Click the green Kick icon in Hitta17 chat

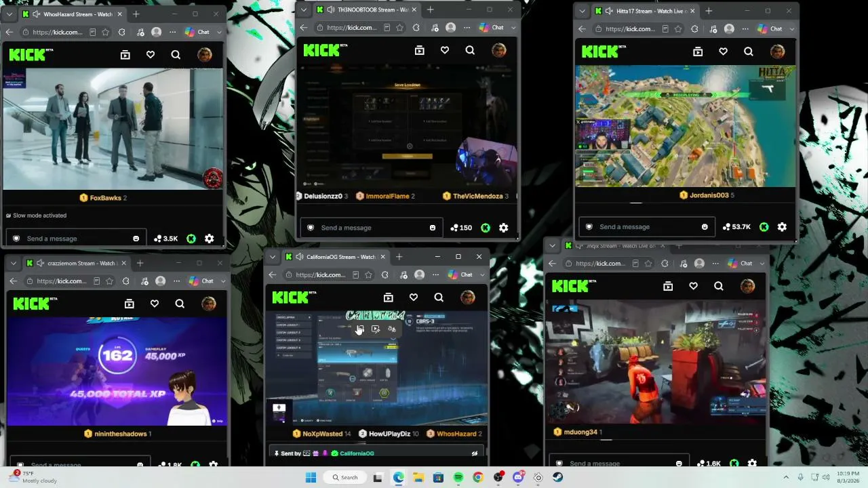(764, 227)
